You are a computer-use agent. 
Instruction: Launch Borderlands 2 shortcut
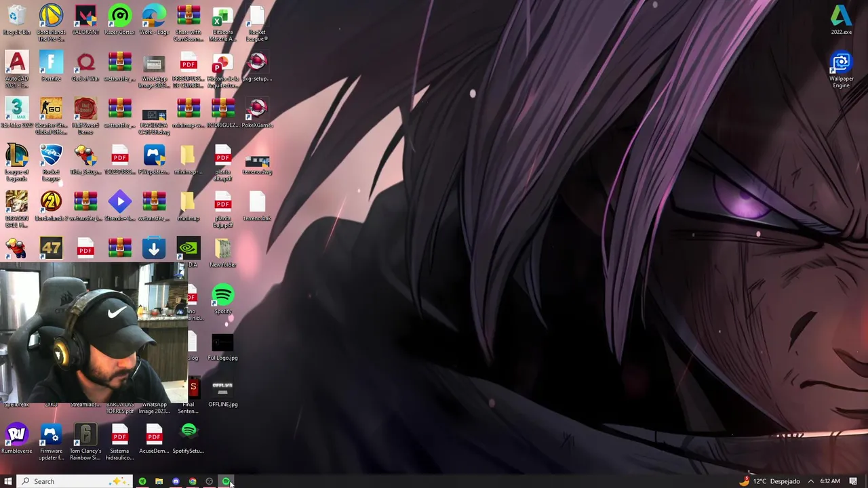point(51,206)
